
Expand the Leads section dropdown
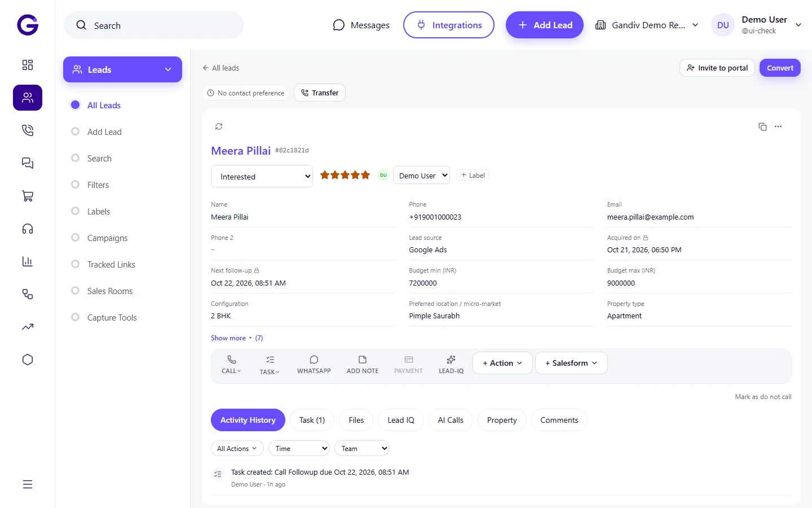pyautogui.click(x=122, y=69)
